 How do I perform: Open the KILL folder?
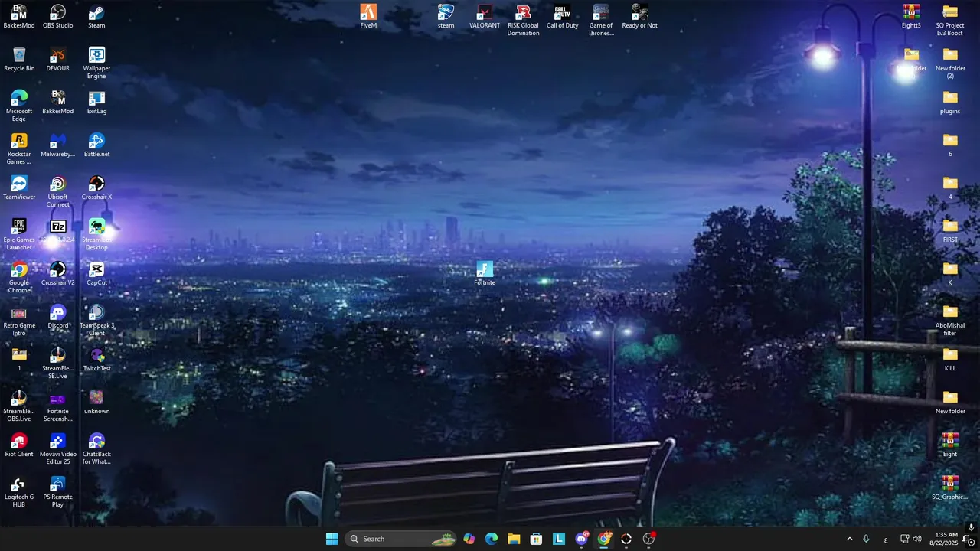950,360
